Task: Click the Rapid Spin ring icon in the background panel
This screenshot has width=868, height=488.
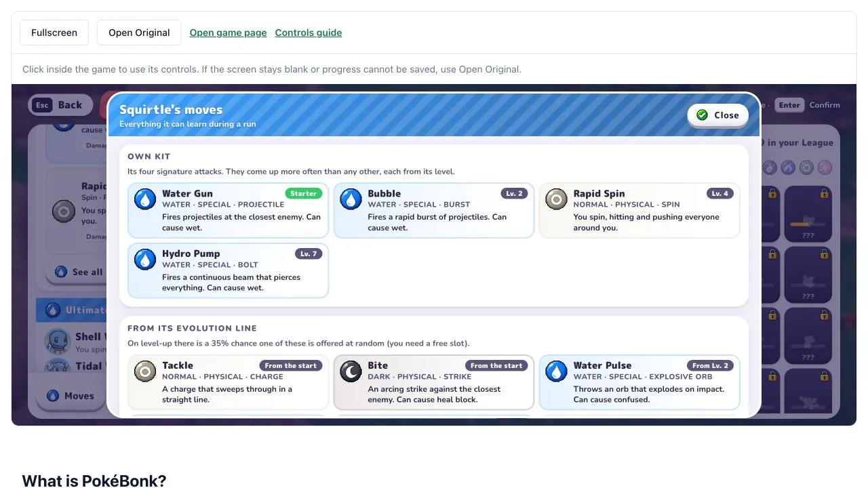Action: (x=64, y=211)
